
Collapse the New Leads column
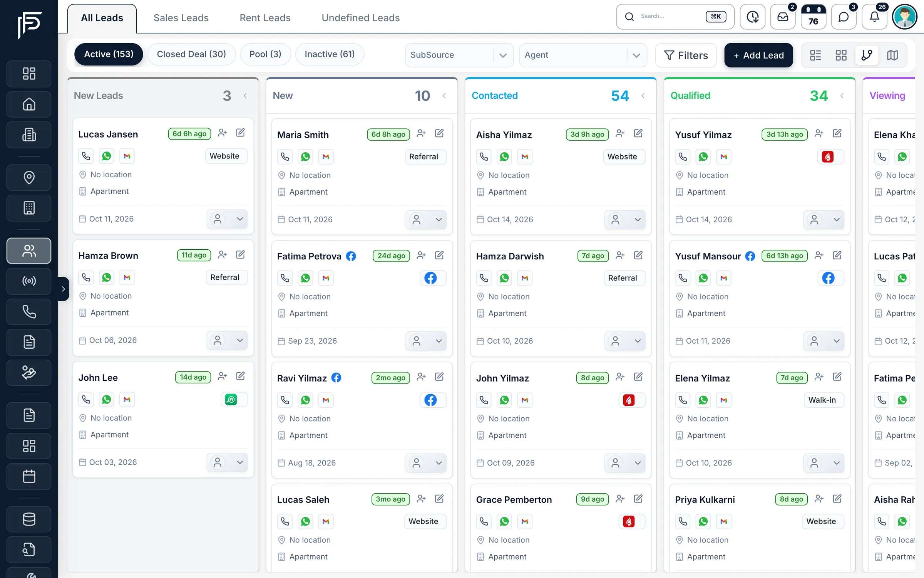coord(245,96)
